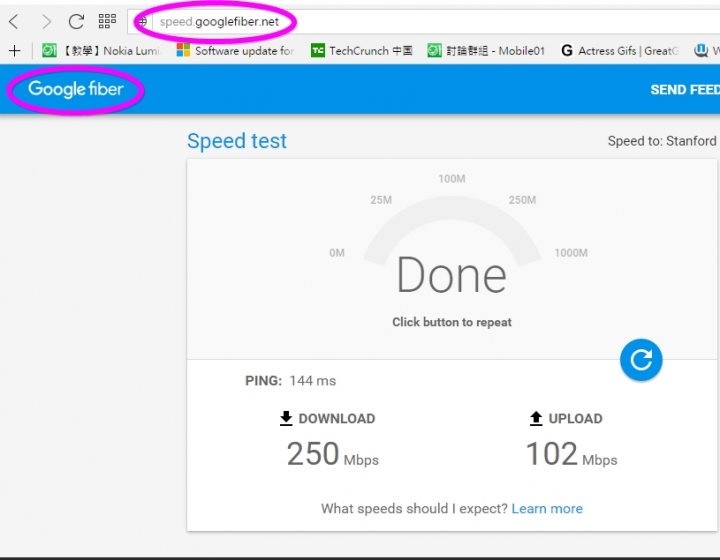
Task: Open the speed dial grid icon
Action: point(107,21)
